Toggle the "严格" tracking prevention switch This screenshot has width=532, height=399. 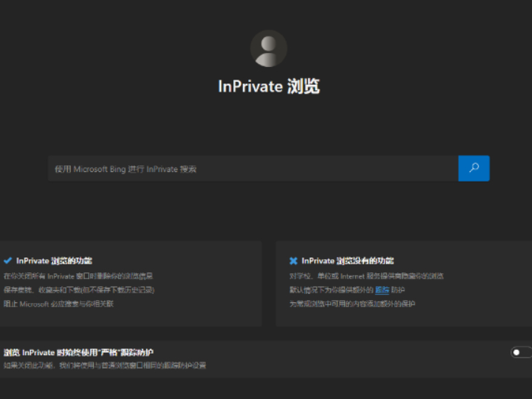point(521,352)
